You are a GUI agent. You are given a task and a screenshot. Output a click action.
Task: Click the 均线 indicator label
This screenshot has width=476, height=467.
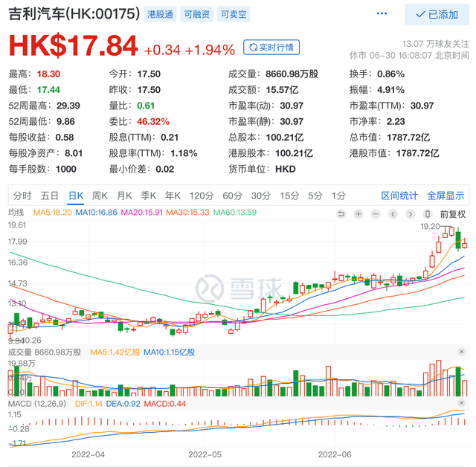(x=16, y=213)
